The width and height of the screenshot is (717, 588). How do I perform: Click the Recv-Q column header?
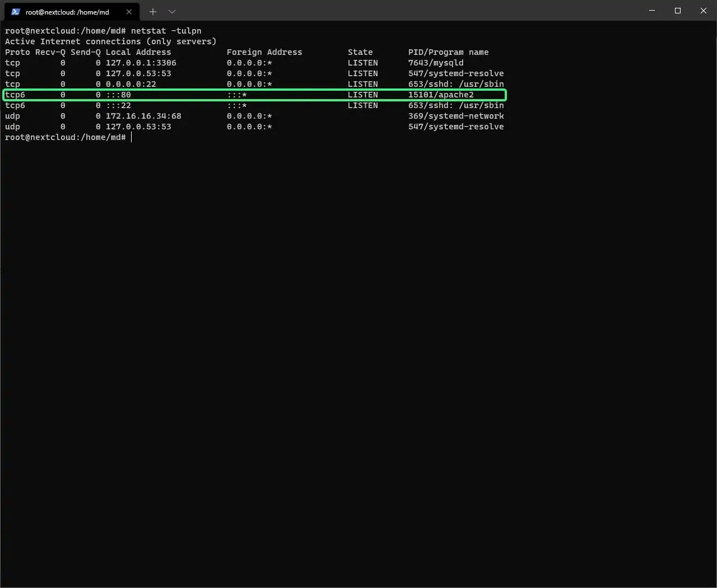click(50, 52)
